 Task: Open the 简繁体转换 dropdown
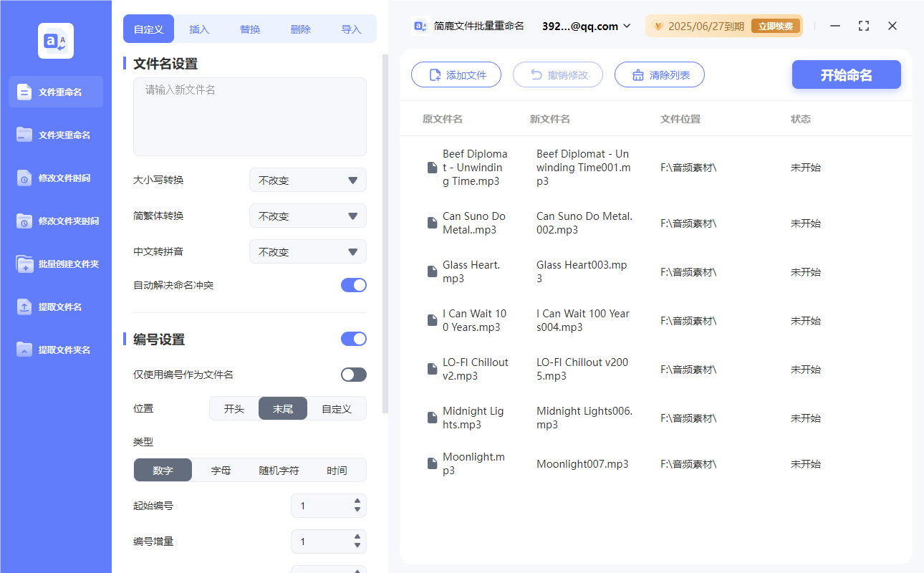307,216
